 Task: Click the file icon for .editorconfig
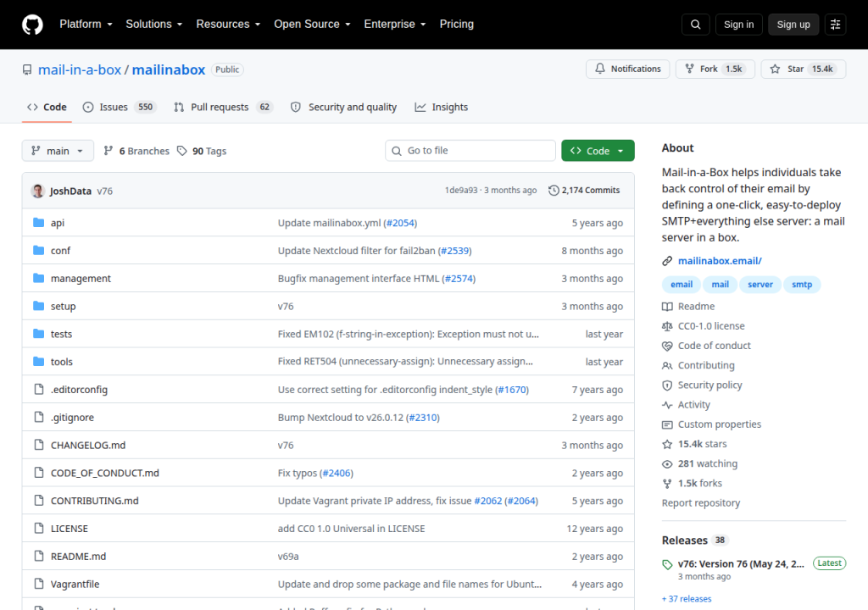click(x=39, y=389)
